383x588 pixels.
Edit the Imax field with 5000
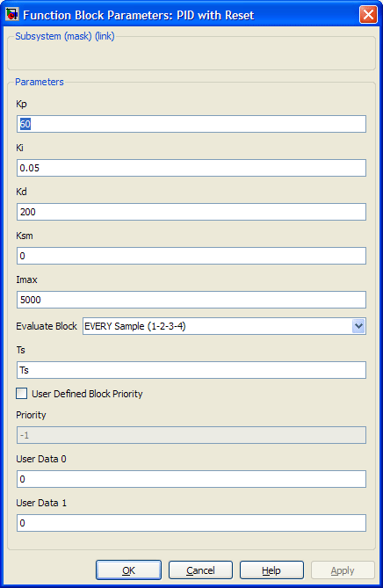point(191,300)
